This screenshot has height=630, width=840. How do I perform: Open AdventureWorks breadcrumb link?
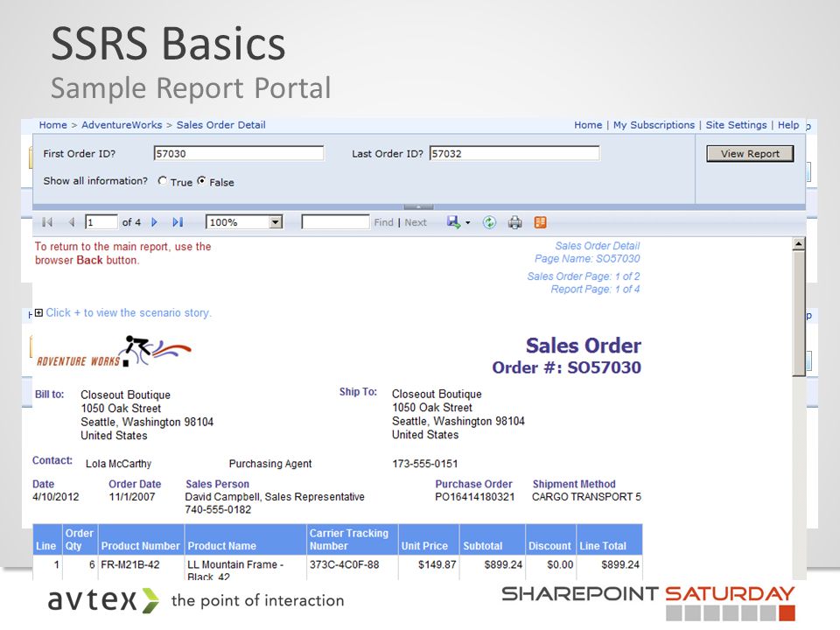click(122, 125)
